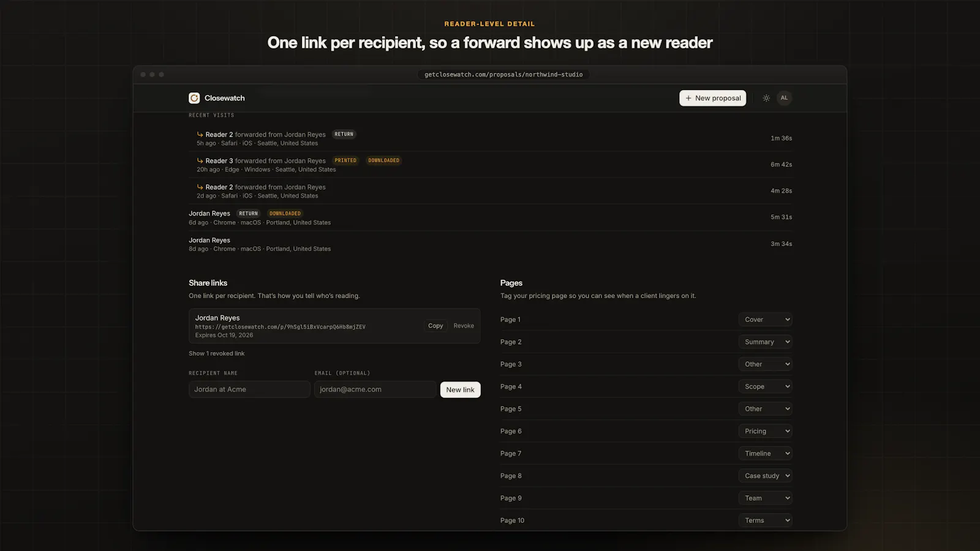The height and width of the screenshot is (551, 980).
Task: Toggle the light/dark theme sun icon
Action: pos(766,98)
